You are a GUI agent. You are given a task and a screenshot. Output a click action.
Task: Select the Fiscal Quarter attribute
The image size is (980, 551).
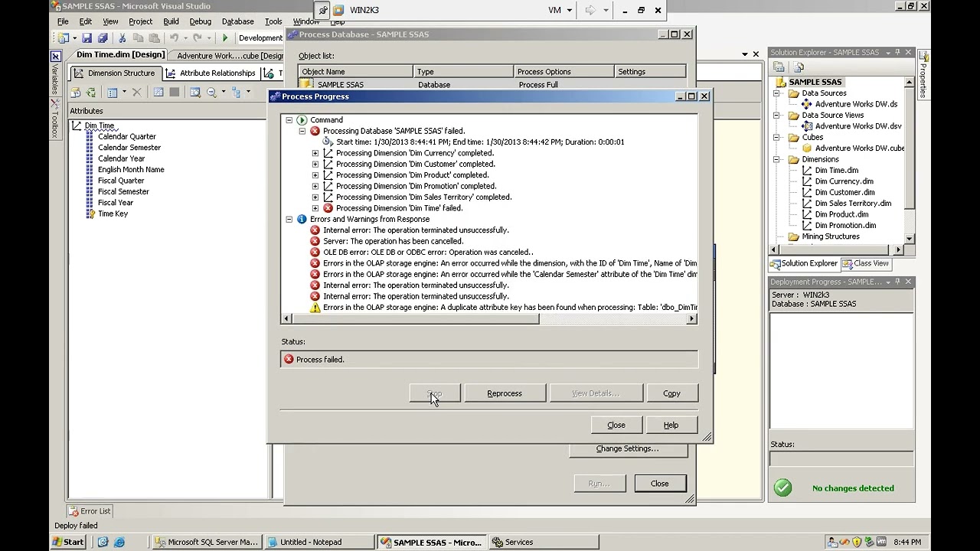pos(121,181)
